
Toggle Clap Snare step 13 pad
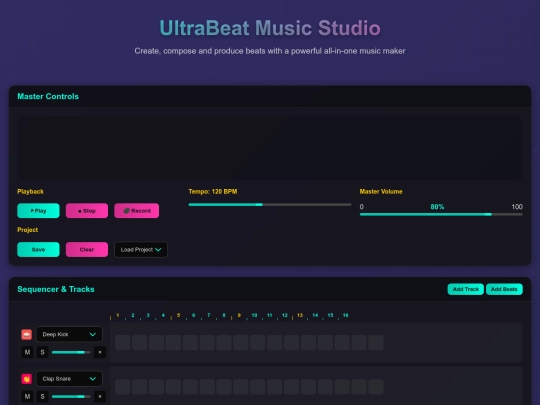(x=325, y=387)
